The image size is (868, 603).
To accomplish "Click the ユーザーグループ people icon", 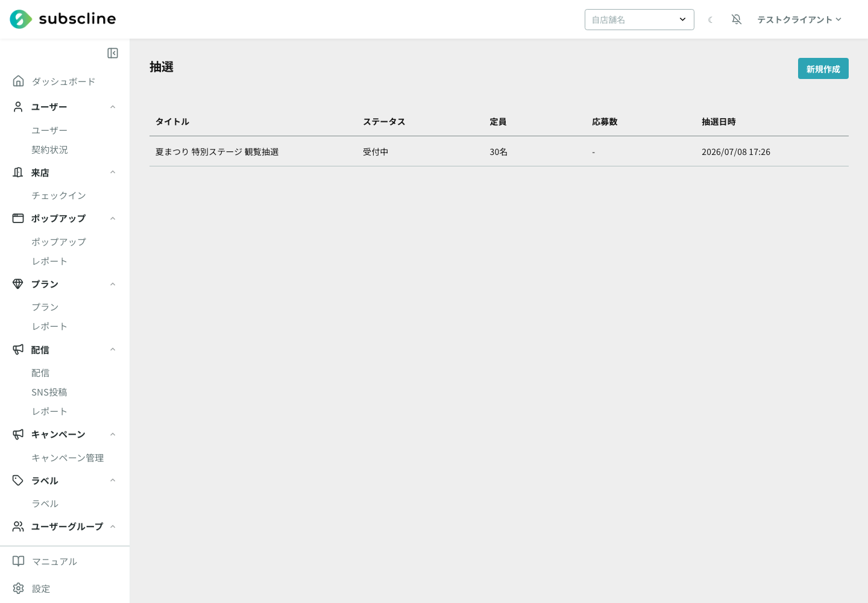I will [x=18, y=526].
